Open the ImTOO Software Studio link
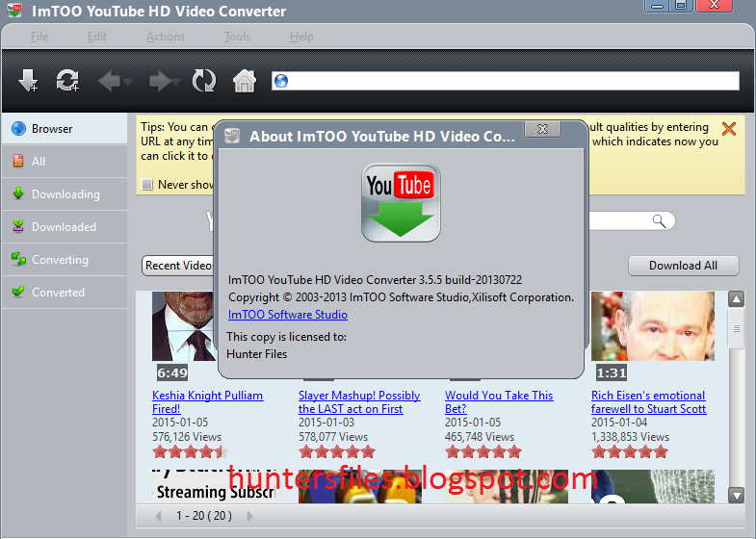This screenshot has height=539, width=756. tap(288, 315)
